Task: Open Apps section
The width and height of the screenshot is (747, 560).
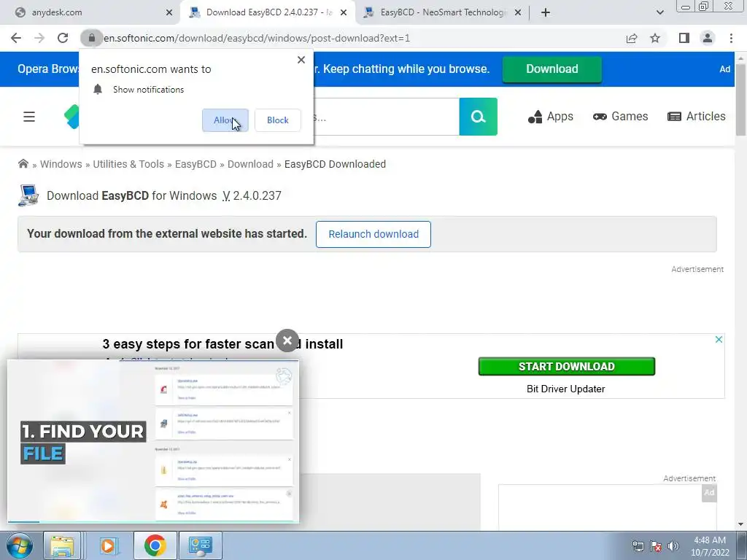Action: tap(551, 117)
